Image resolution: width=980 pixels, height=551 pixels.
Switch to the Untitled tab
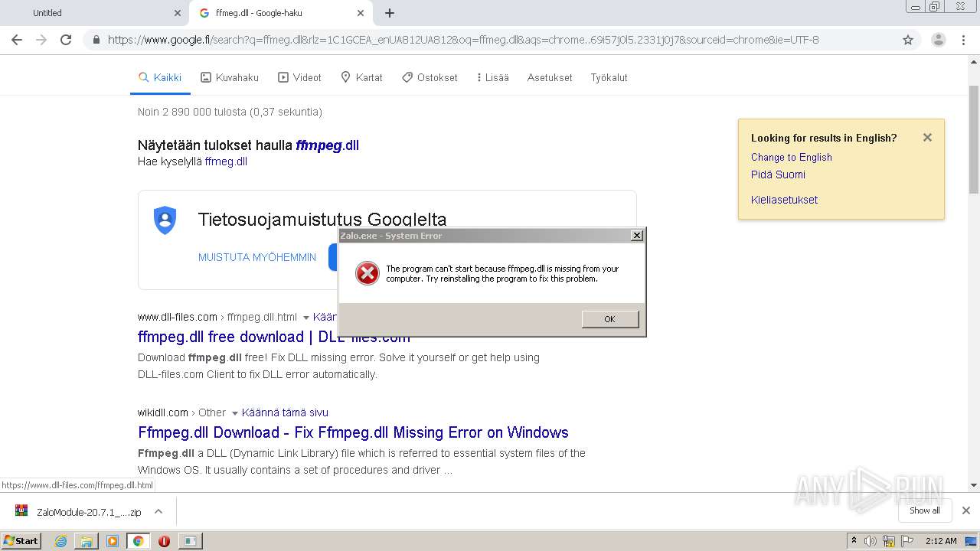point(94,13)
